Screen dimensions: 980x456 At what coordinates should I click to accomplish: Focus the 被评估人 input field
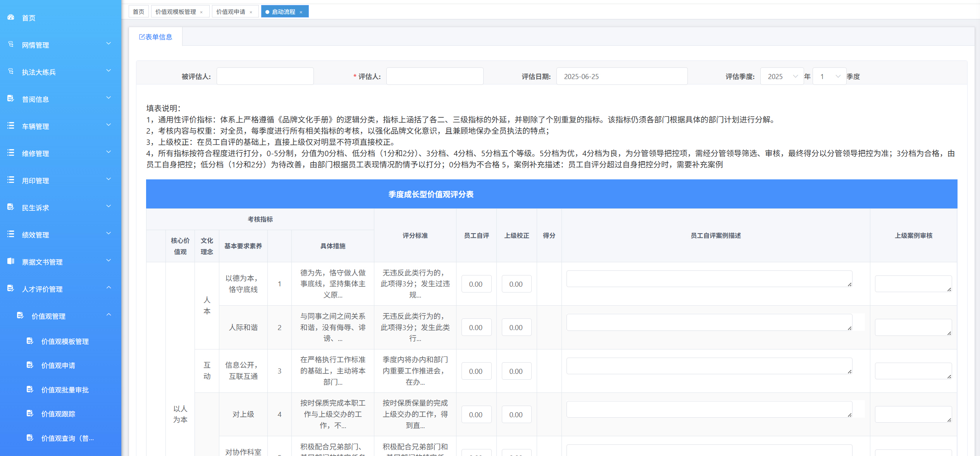click(265, 76)
